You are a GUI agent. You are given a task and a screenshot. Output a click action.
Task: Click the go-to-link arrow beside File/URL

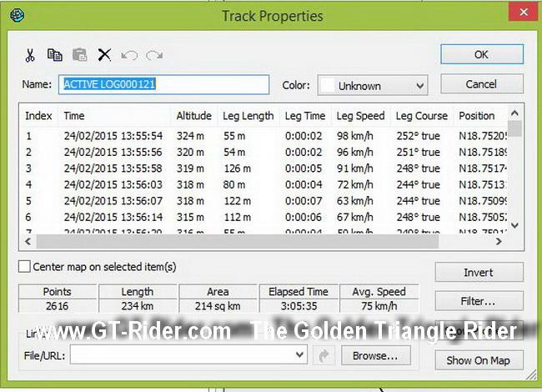coord(324,355)
